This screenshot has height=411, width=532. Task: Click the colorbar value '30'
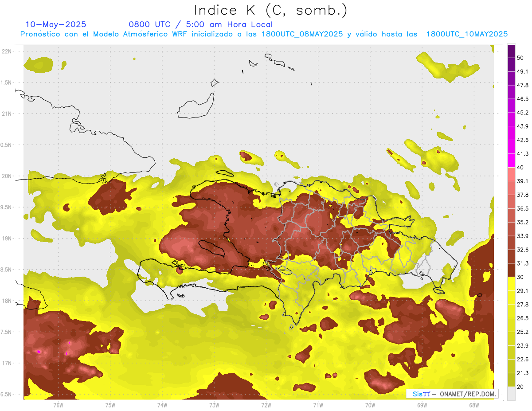coord(520,277)
